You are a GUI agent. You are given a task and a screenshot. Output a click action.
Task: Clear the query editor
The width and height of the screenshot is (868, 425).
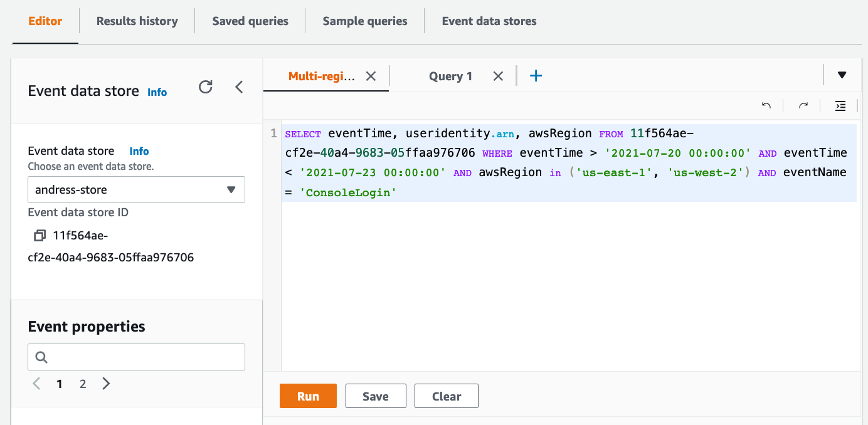pos(446,396)
